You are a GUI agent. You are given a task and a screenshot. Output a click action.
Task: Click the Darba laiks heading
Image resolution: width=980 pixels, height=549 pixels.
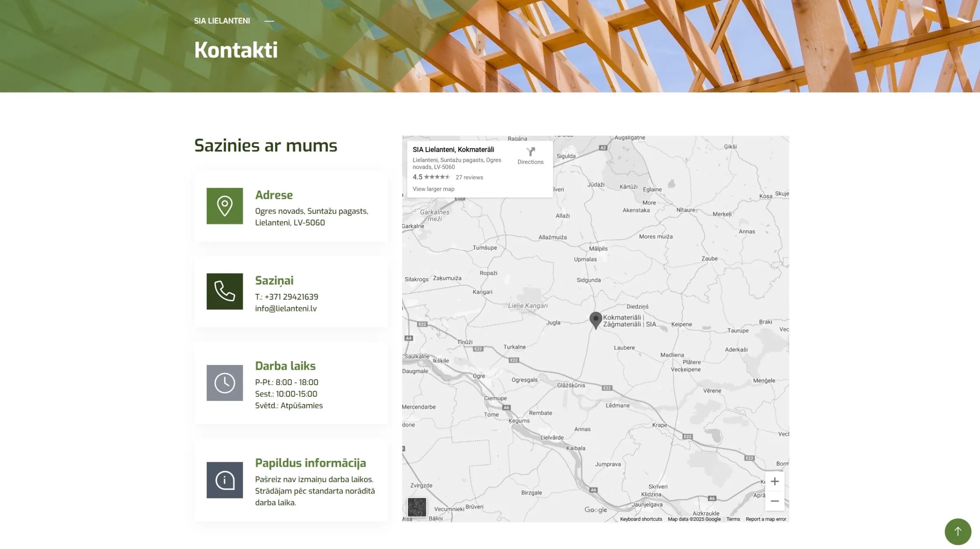285,366
